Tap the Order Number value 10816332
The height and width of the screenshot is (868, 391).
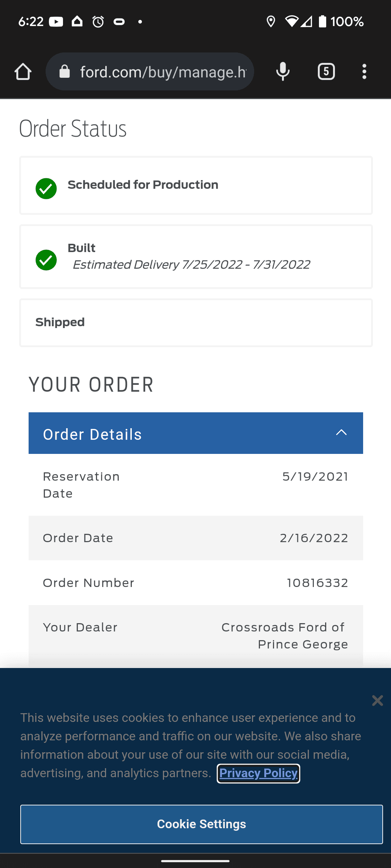(x=317, y=583)
